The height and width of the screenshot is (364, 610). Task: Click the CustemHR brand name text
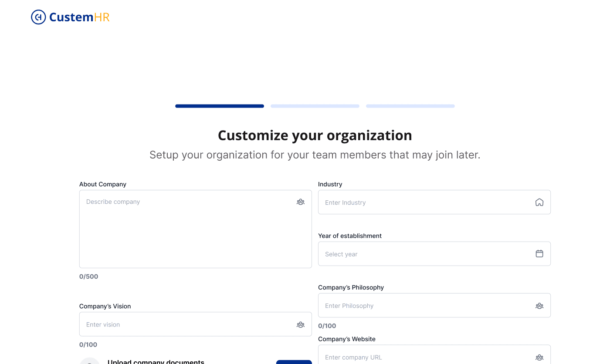[79, 17]
